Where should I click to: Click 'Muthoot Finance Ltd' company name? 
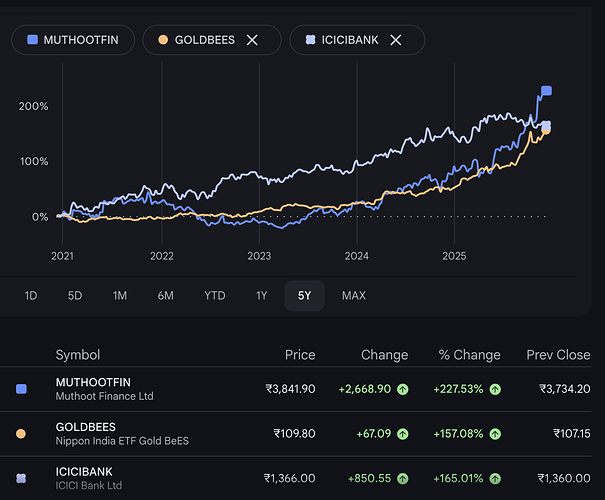pos(105,396)
